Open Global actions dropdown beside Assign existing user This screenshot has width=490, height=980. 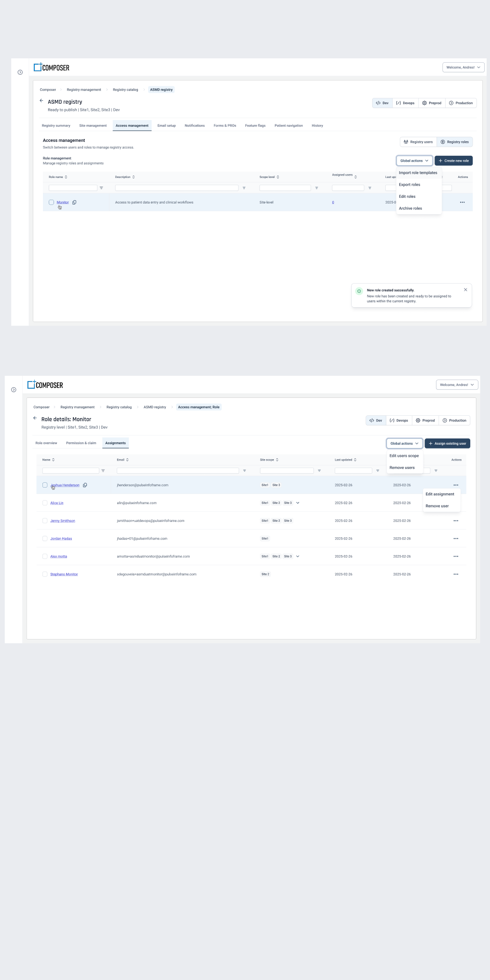pyautogui.click(x=405, y=443)
